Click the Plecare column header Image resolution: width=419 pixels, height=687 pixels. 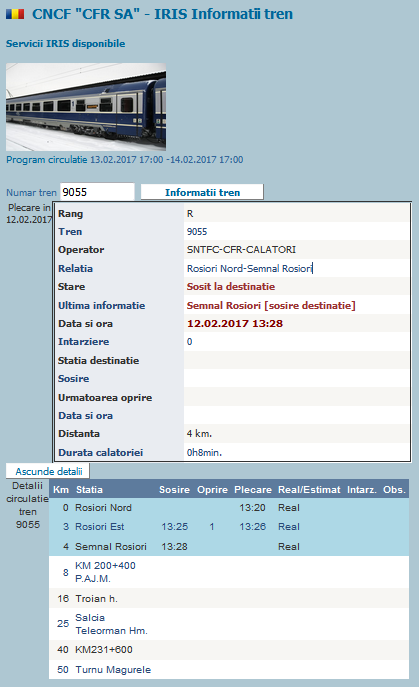253,489
